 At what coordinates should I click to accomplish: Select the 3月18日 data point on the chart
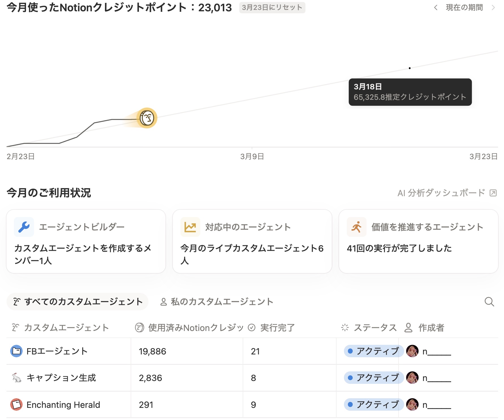click(409, 68)
